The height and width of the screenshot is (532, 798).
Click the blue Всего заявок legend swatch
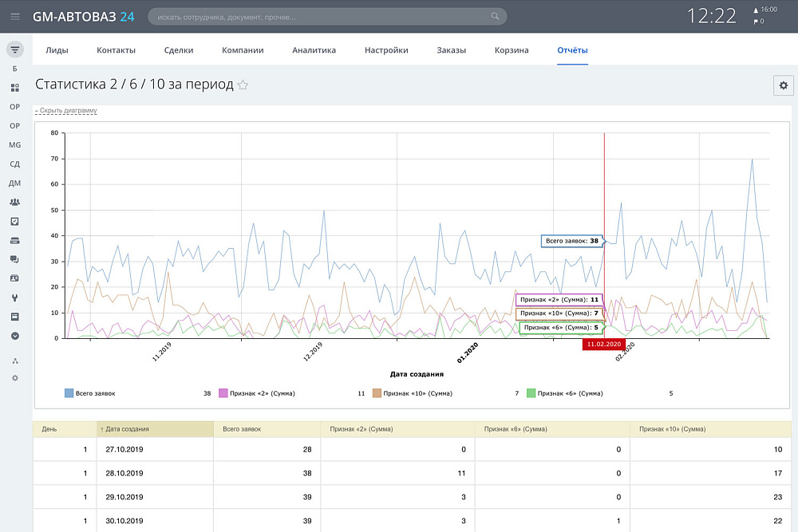point(69,393)
